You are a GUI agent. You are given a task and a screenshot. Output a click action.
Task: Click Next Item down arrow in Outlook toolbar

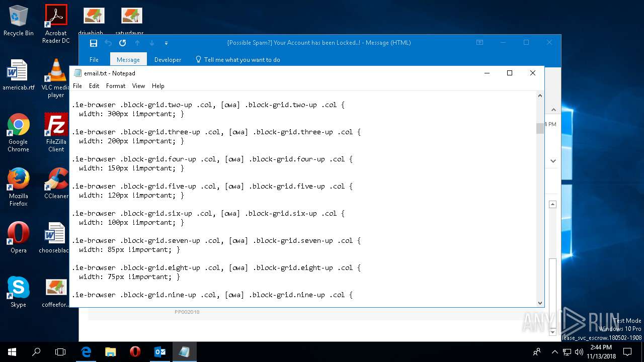tap(152, 43)
